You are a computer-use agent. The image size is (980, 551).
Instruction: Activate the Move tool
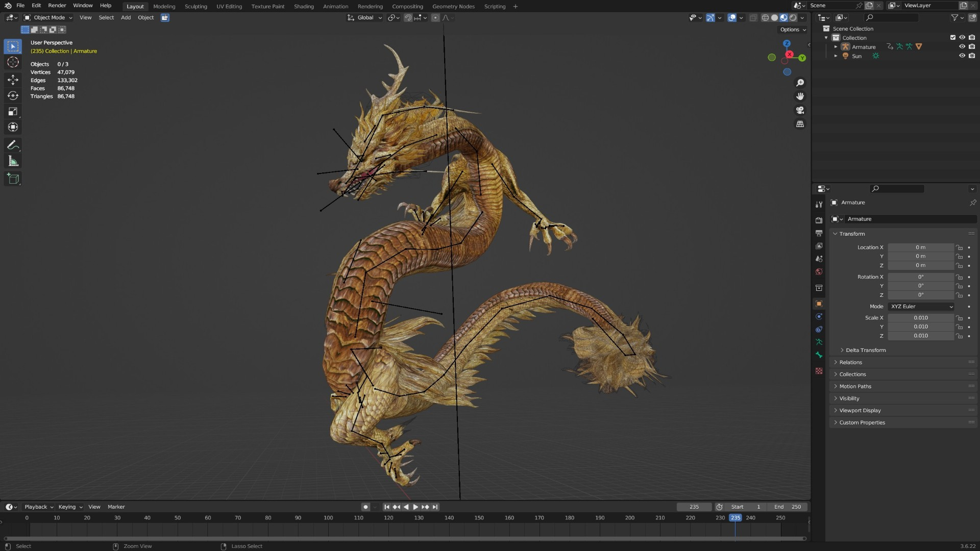click(x=13, y=80)
